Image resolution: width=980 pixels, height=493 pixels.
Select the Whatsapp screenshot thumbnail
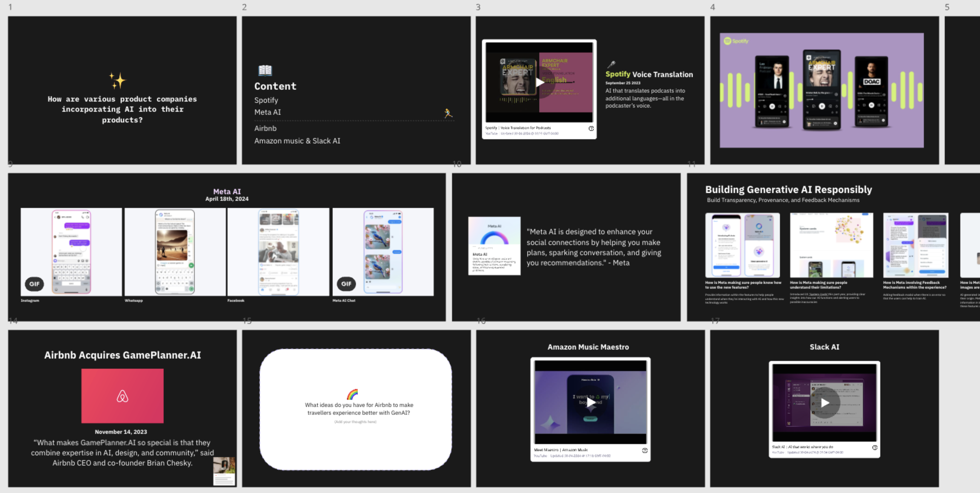click(x=175, y=252)
